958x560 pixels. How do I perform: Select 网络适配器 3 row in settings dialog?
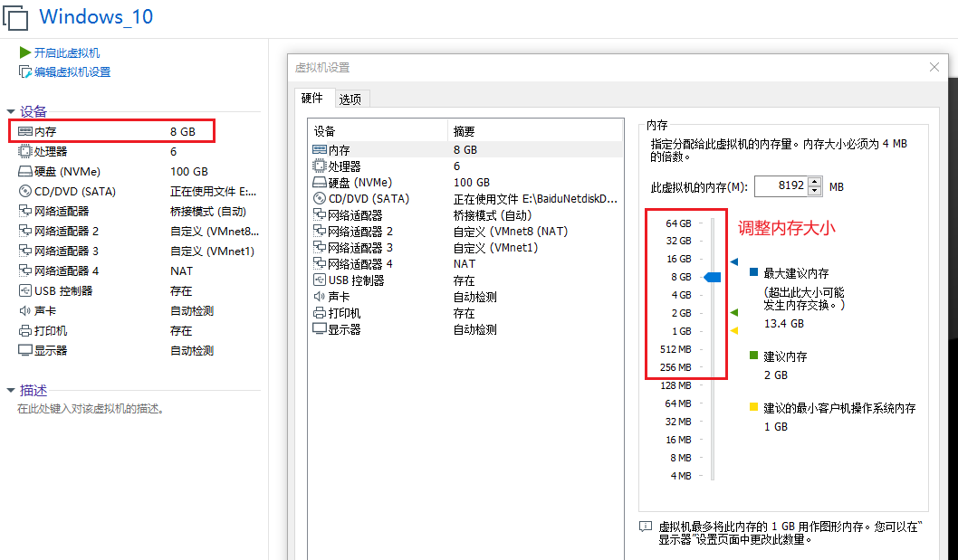coord(465,248)
